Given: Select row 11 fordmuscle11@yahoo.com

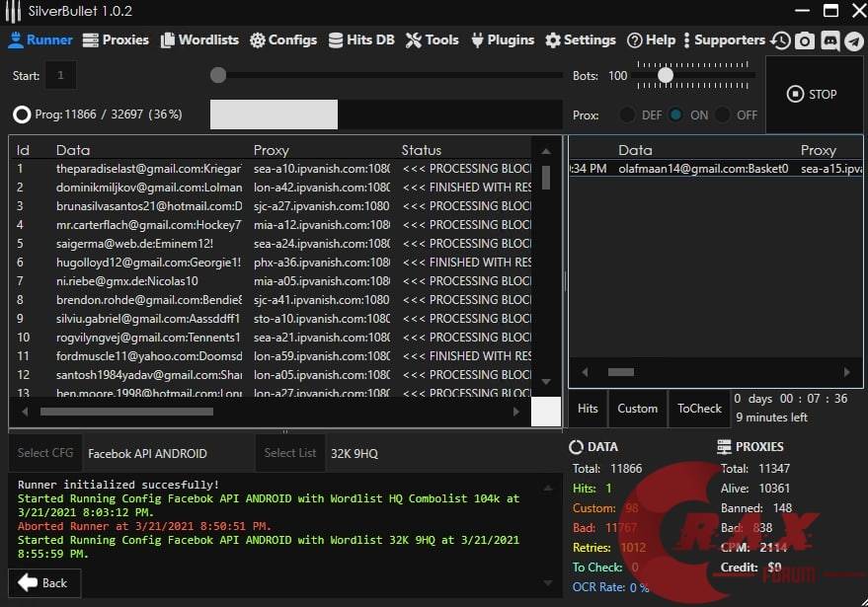Looking at the screenshot, I should tap(272, 355).
